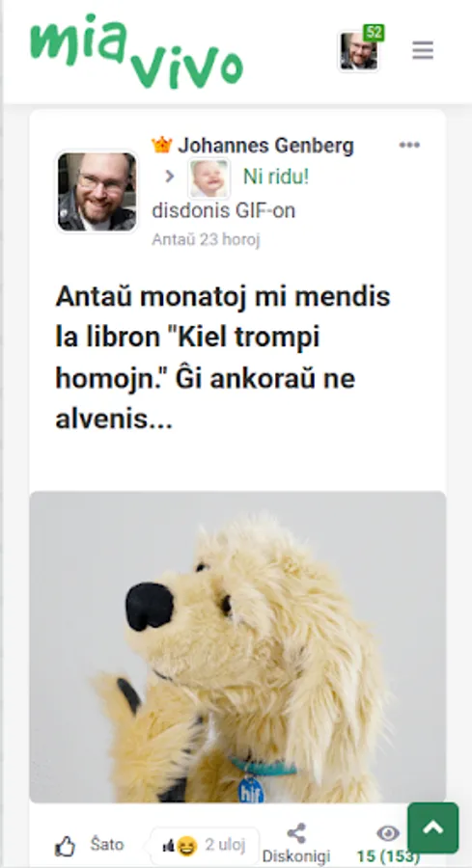472x868 pixels.
Task: Open the hamburger menu
Action: tap(423, 51)
